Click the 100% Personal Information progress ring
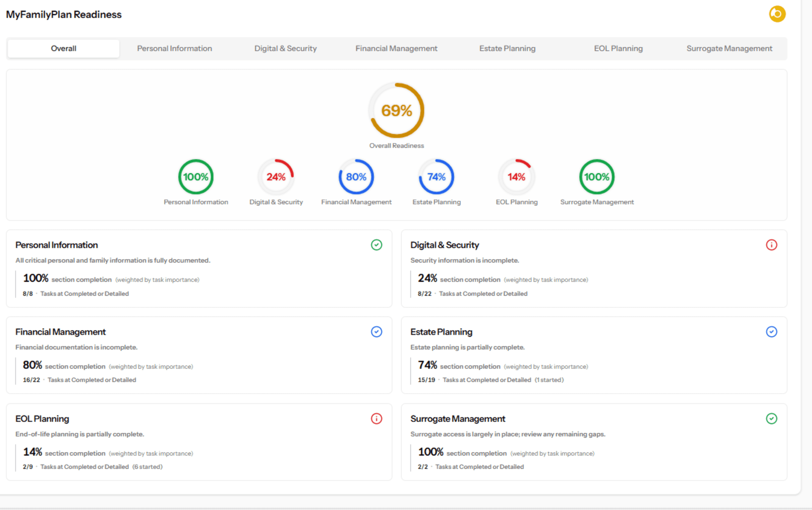 coord(196,177)
